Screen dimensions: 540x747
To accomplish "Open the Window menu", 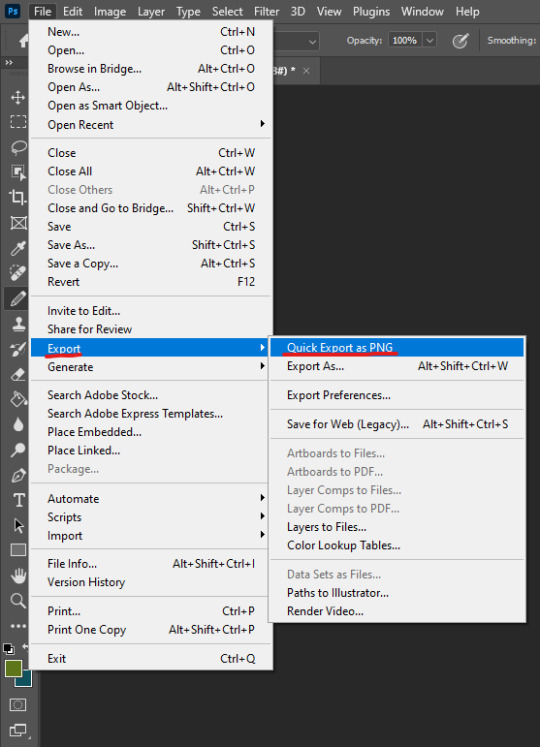I will [x=422, y=11].
